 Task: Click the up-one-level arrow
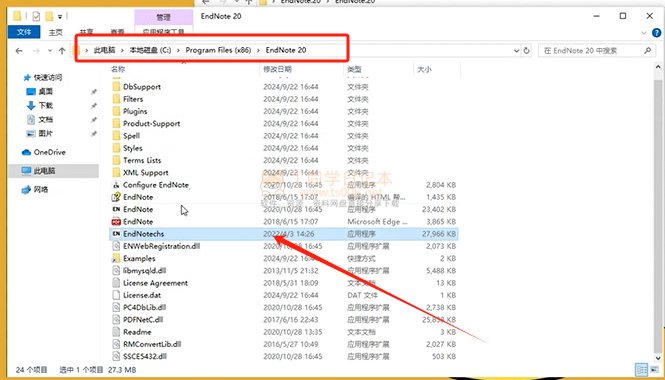point(62,50)
